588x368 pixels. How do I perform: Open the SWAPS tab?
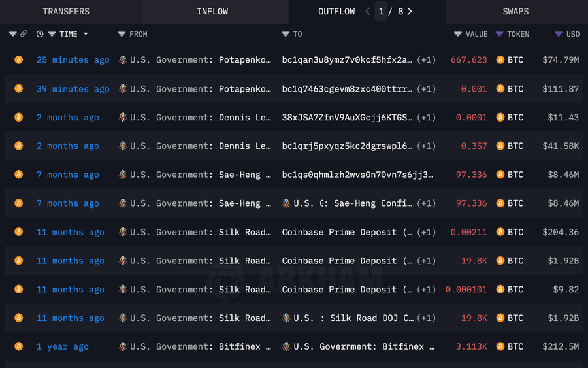coord(515,12)
